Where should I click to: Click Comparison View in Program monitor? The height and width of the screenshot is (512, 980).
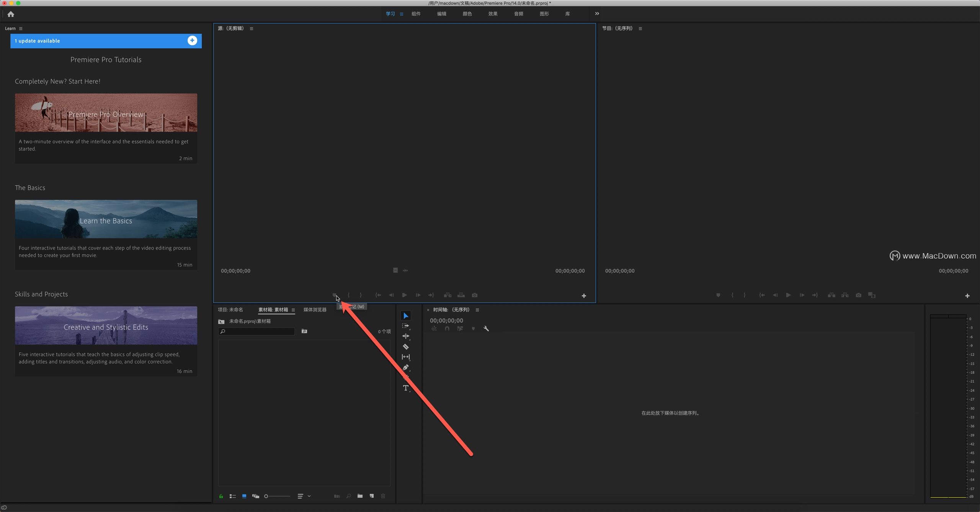872,295
